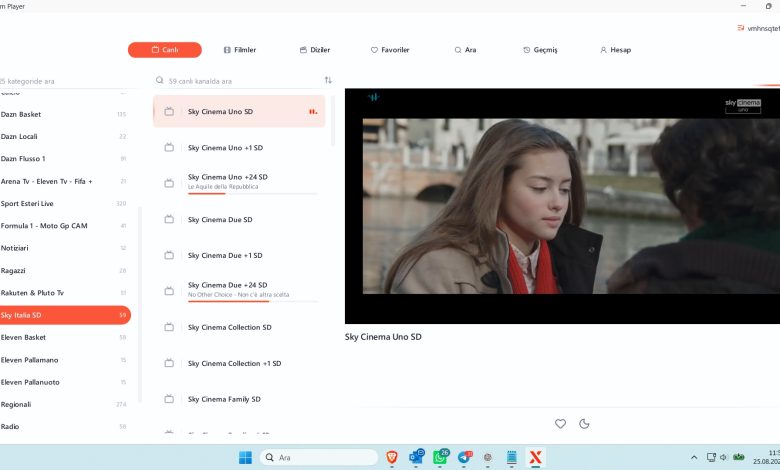Viewport: 780px width, 470px height.
Task: Play Sky Cinema Due +1 SD
Action: point(239,255)
